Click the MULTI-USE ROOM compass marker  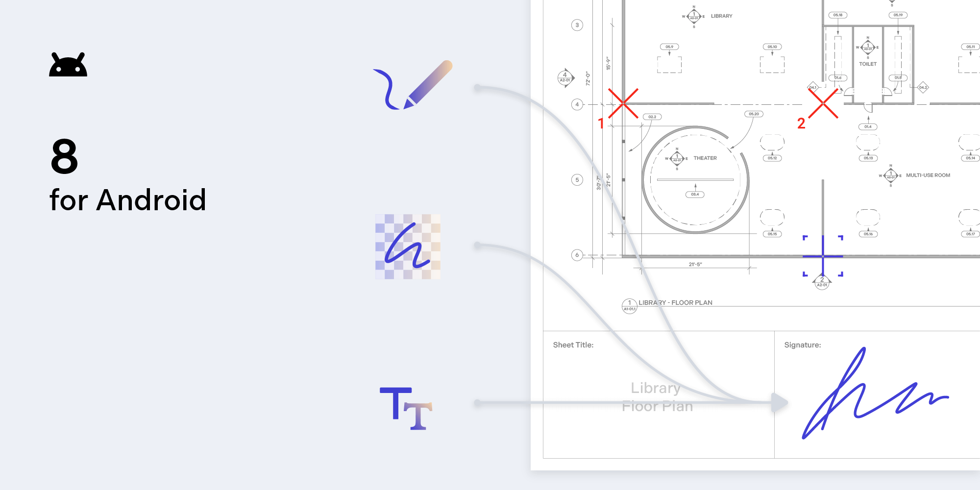(891, 175)
